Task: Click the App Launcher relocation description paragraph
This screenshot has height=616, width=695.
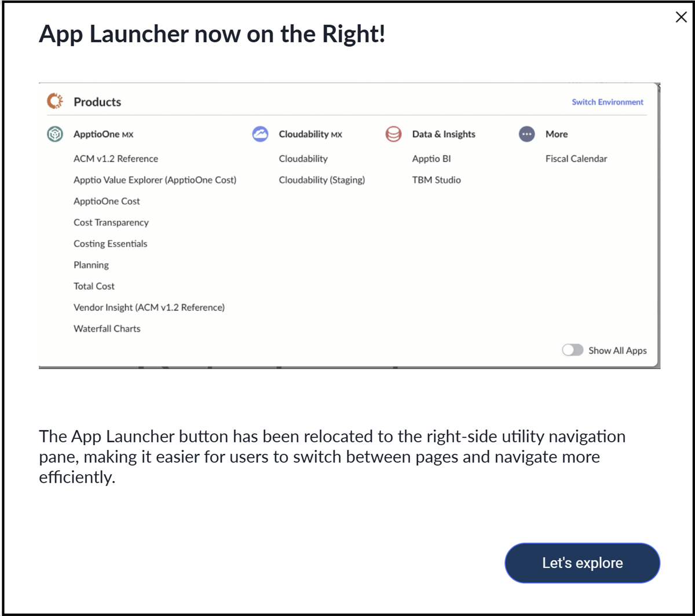Action: (x=332, y=457)
